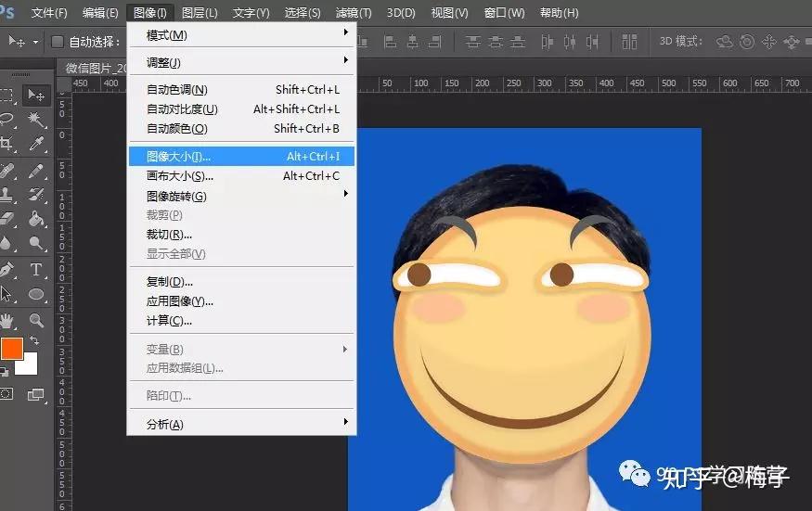Select the Clone Stamp tool

click(x=6, y=195)
